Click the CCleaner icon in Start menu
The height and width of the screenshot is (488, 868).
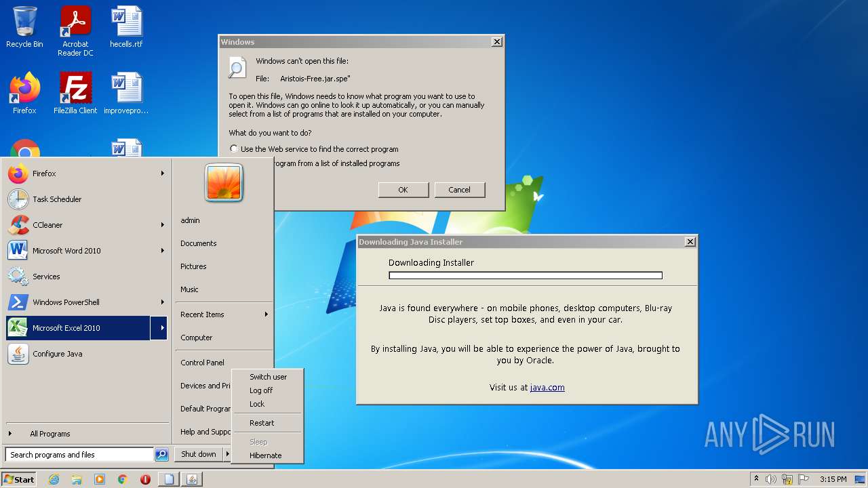(x=18, y=225)
